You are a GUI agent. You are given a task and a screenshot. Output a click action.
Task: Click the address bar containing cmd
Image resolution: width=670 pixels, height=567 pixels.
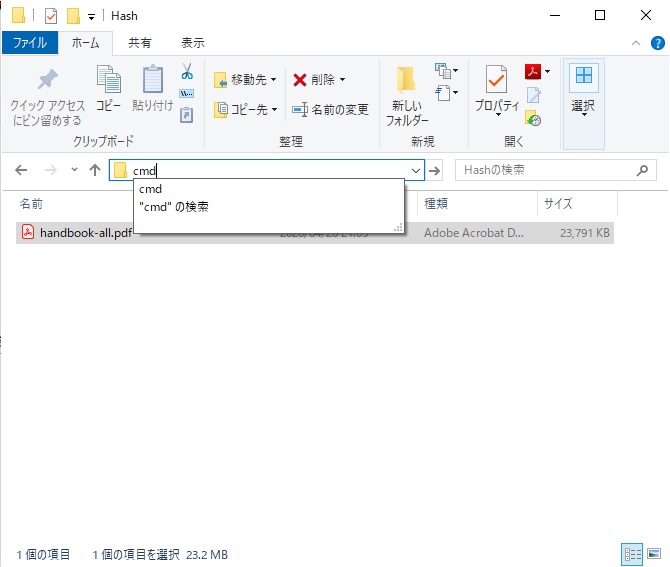(267, 170)
